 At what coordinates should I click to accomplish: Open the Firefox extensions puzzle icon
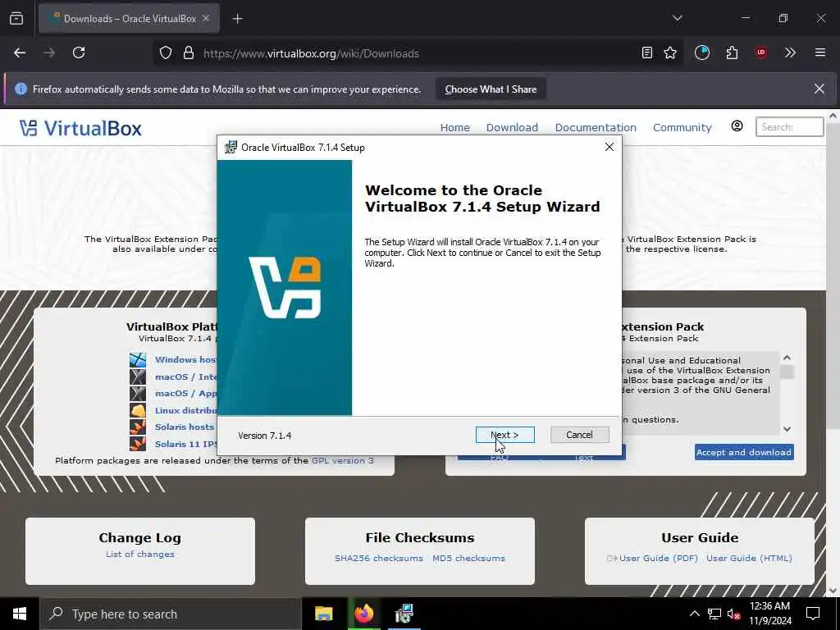point(732,53)
